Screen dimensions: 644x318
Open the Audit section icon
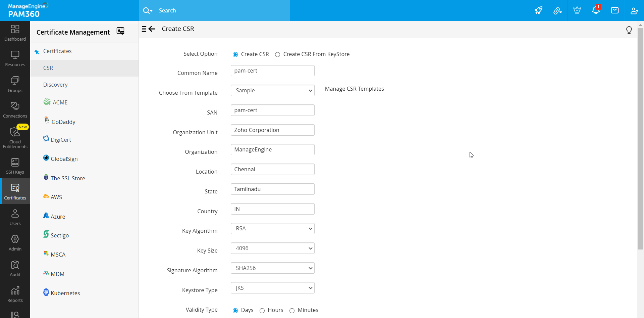[15, 269]
